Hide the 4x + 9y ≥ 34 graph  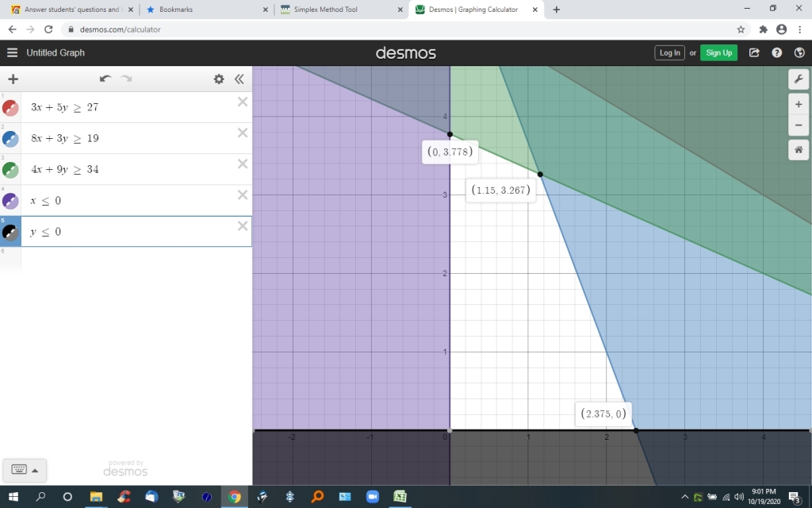(x=10, y=170)
